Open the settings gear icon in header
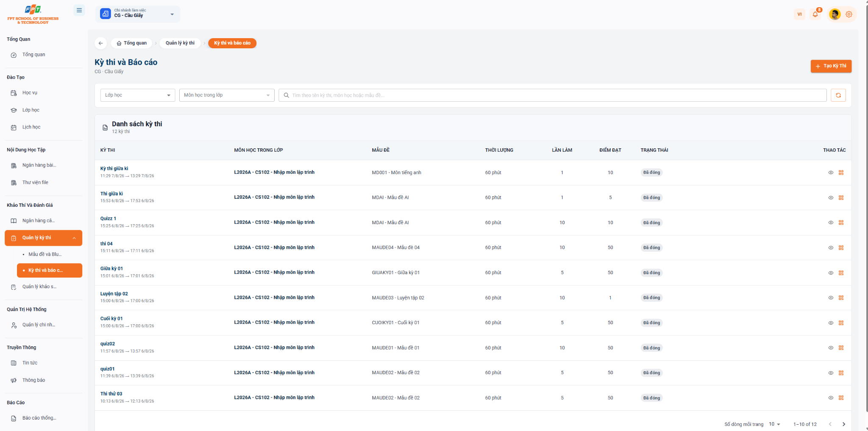The height and width of the screenshot is (431, 868). 849,14
